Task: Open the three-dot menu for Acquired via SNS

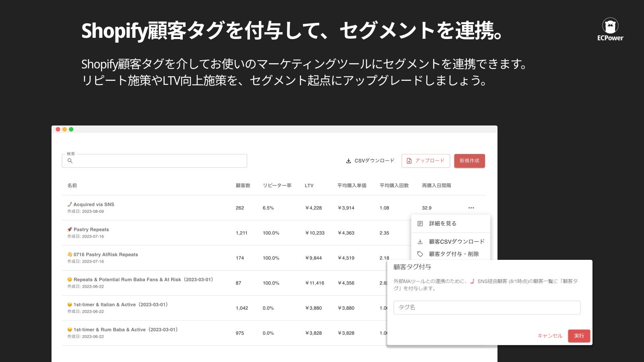Action: tap(471, 208)
